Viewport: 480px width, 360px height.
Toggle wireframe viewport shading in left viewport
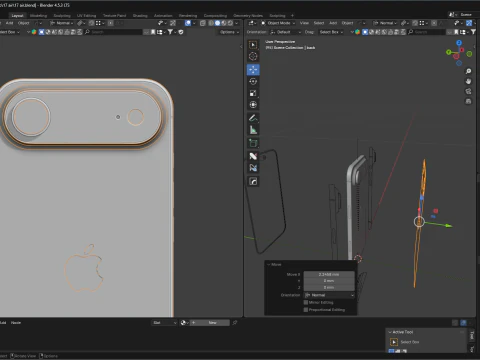[211, 23]
